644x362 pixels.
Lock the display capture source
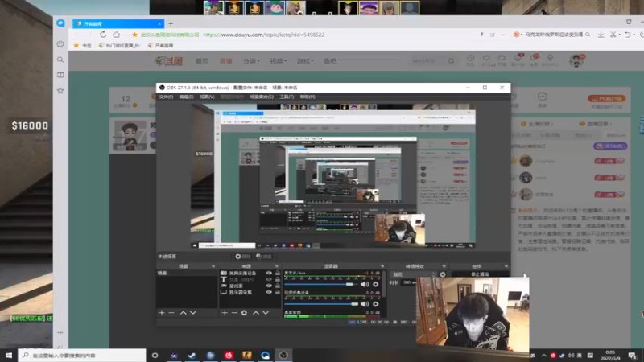tap(278, 292)
